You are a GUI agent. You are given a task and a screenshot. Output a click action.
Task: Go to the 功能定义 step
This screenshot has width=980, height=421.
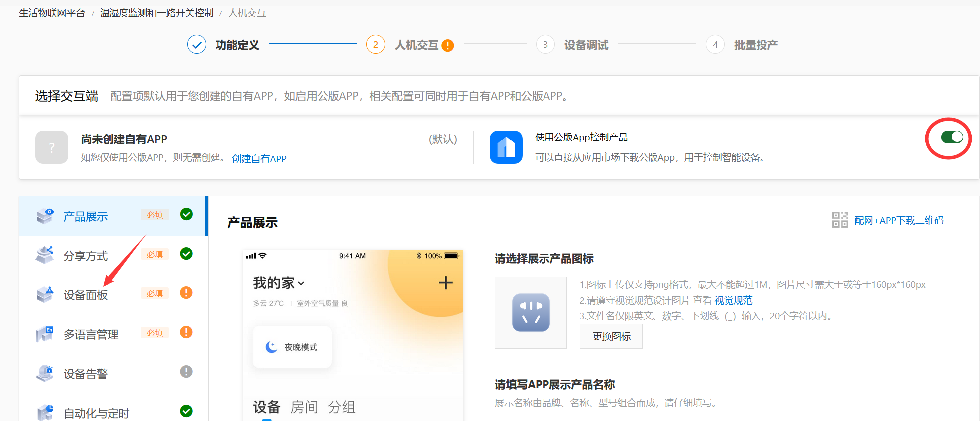pos(237,45)
